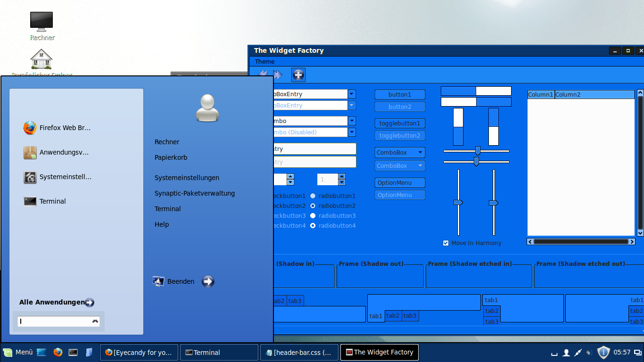Click the Beenden monitor icon

(x=158, y=281)
